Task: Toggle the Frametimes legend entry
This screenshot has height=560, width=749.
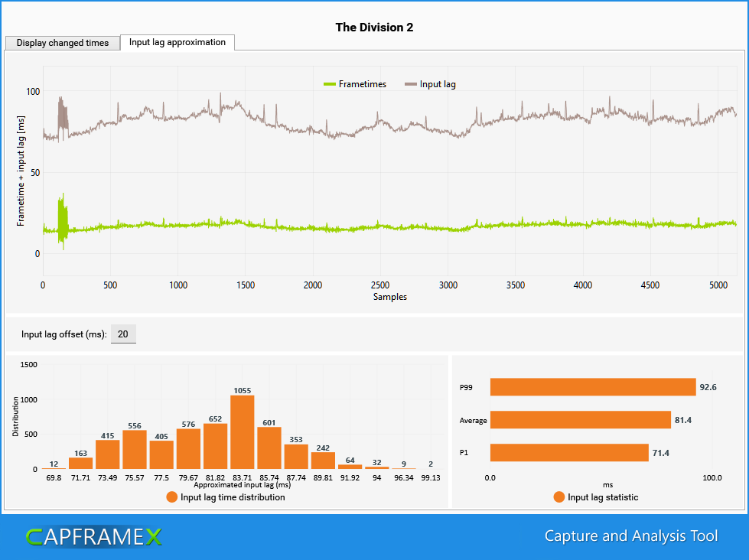Action: pos(355,84)
